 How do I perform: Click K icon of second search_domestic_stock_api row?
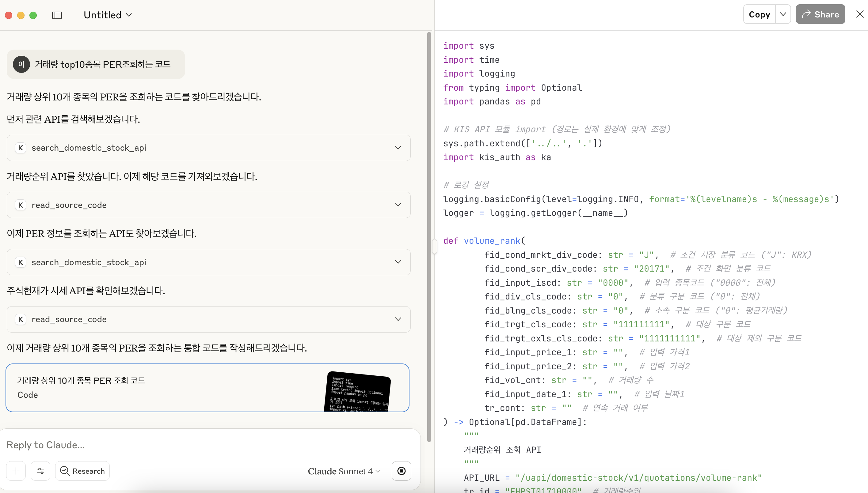point(21,262)
